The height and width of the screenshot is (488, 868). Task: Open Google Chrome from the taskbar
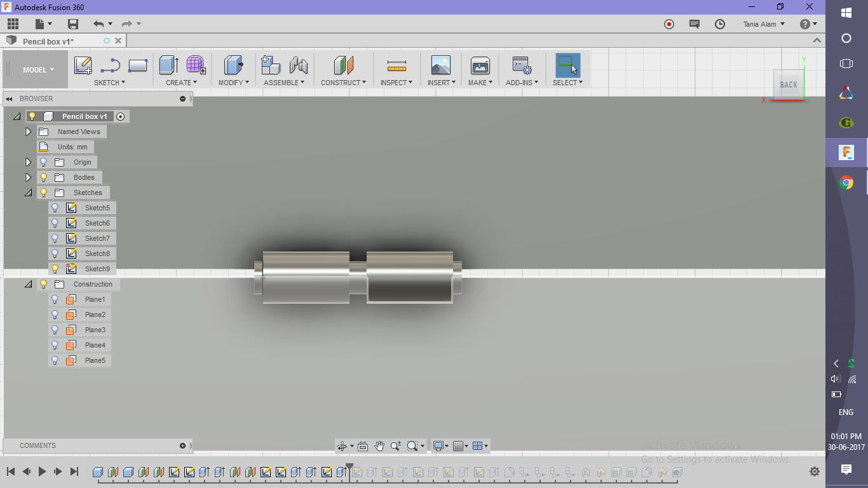pos(846,183)
